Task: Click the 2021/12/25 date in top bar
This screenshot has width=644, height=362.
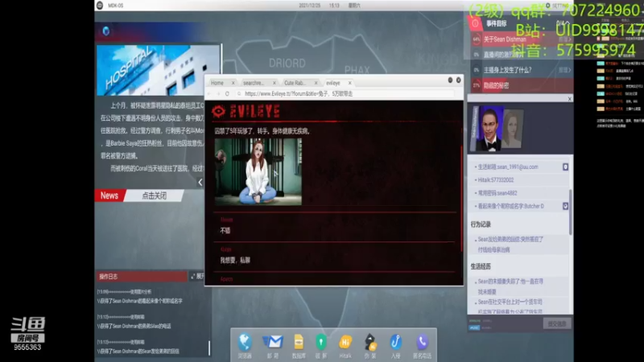Action: [x=310, y=6]
